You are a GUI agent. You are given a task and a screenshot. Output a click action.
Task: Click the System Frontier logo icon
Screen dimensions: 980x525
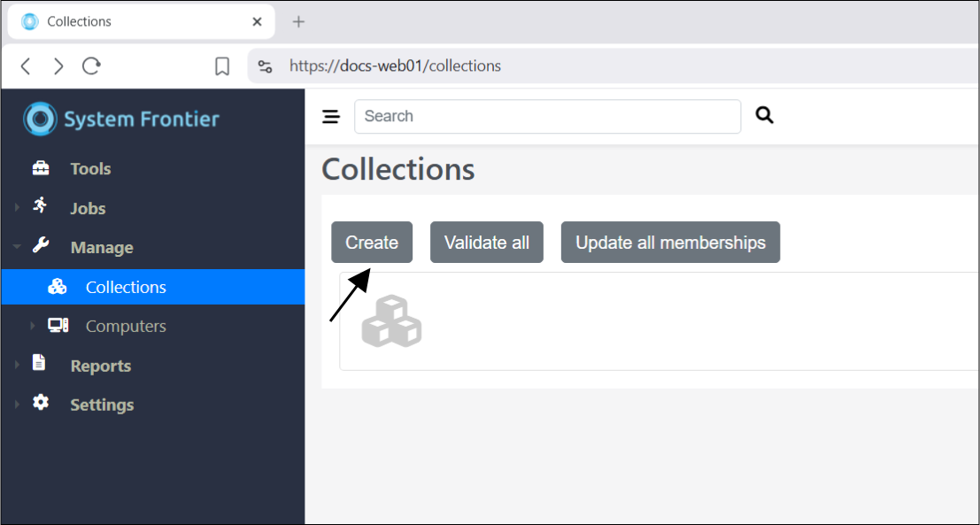coord(40,120)
